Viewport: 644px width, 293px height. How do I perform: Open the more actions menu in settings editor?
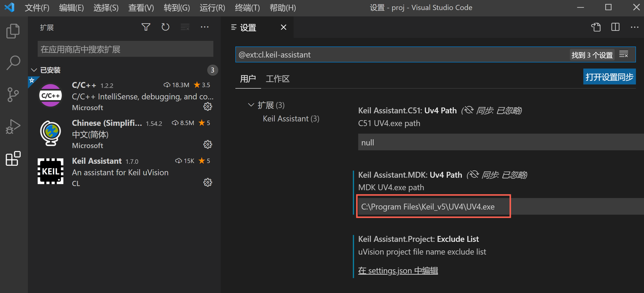[x=635, y=27]
